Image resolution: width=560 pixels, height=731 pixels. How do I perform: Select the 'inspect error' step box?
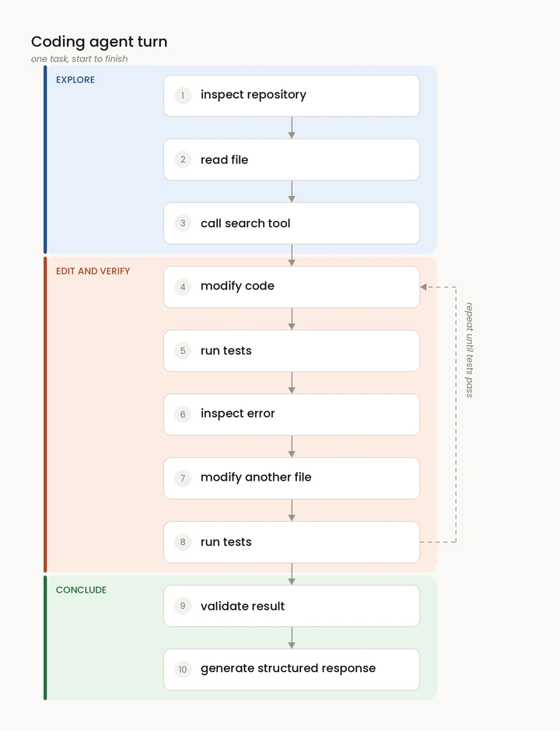click(292, 414)
